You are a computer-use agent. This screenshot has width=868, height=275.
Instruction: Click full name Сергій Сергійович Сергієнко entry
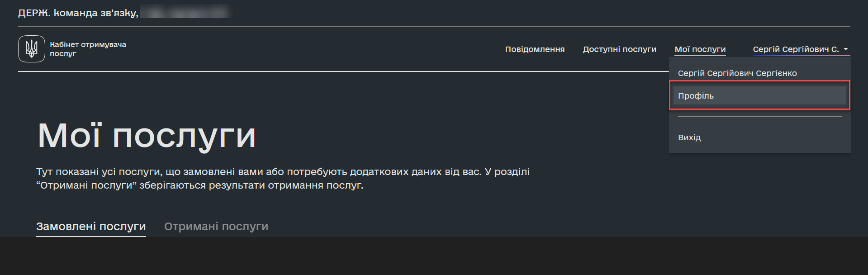click(x=737, y=73)
